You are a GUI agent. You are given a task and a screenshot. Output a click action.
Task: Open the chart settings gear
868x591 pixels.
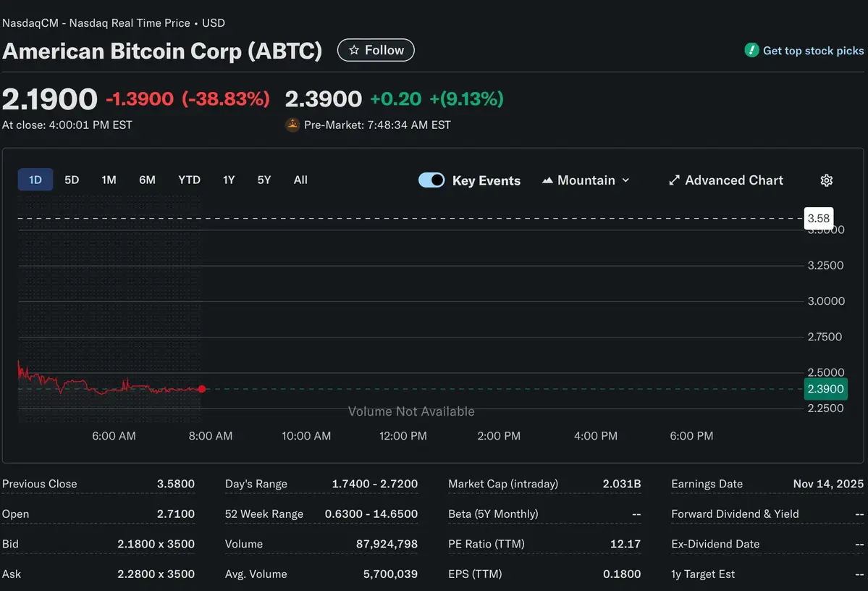[x=826, y=180]
